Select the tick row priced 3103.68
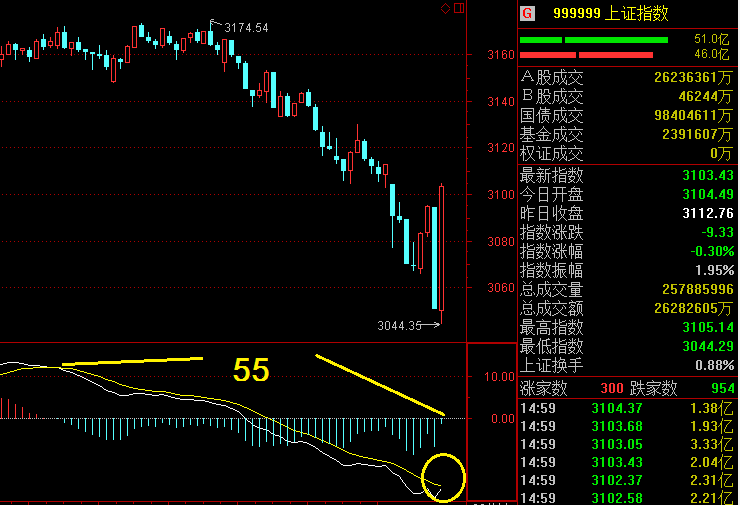 tap(627, 426)
